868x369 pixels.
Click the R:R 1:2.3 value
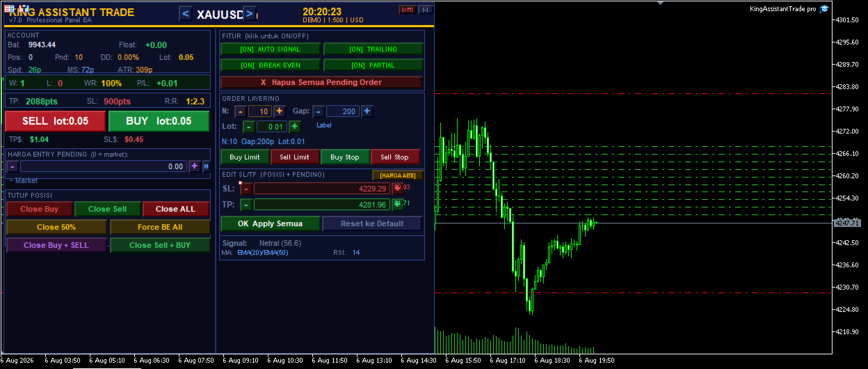[x=195, y=102]
